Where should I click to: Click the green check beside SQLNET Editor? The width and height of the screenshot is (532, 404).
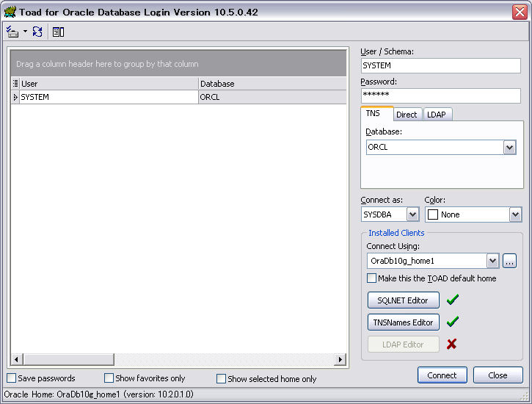coord(452,300)
